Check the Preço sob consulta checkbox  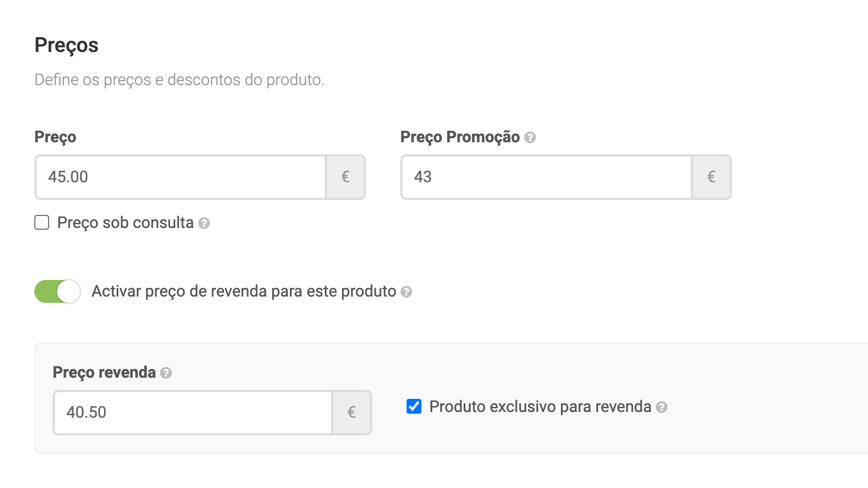(42, 222)
